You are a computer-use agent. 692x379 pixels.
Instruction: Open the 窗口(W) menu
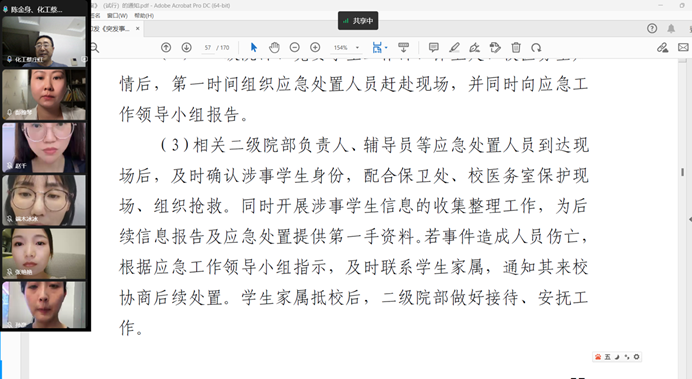117,15
